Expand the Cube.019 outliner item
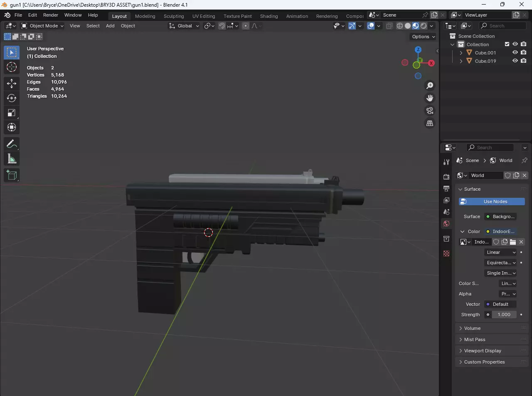The height and width of the screenshot is (396, 532). tap(461, 61)
